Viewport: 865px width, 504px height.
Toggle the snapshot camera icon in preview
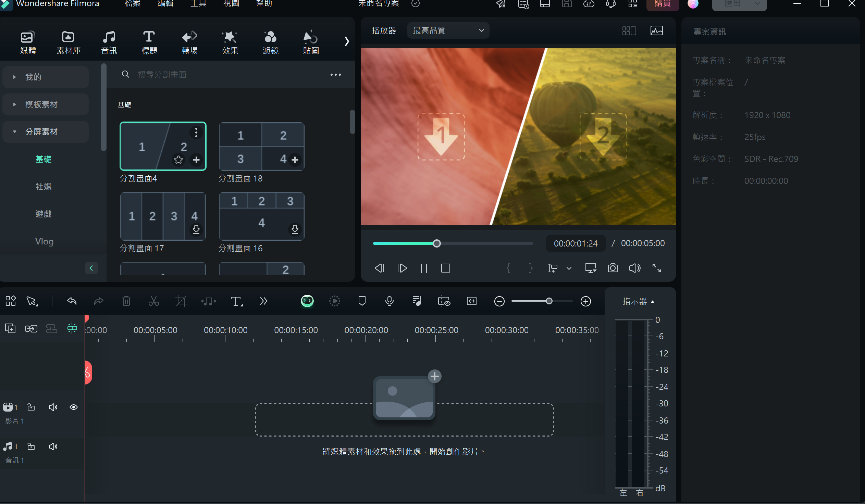click(612, 268)
